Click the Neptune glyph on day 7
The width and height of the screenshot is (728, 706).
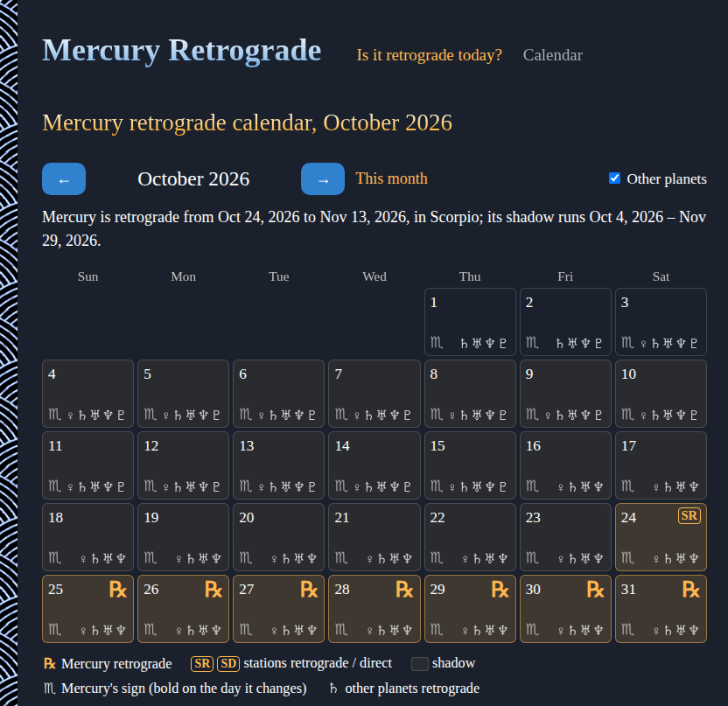pos(394,415)
